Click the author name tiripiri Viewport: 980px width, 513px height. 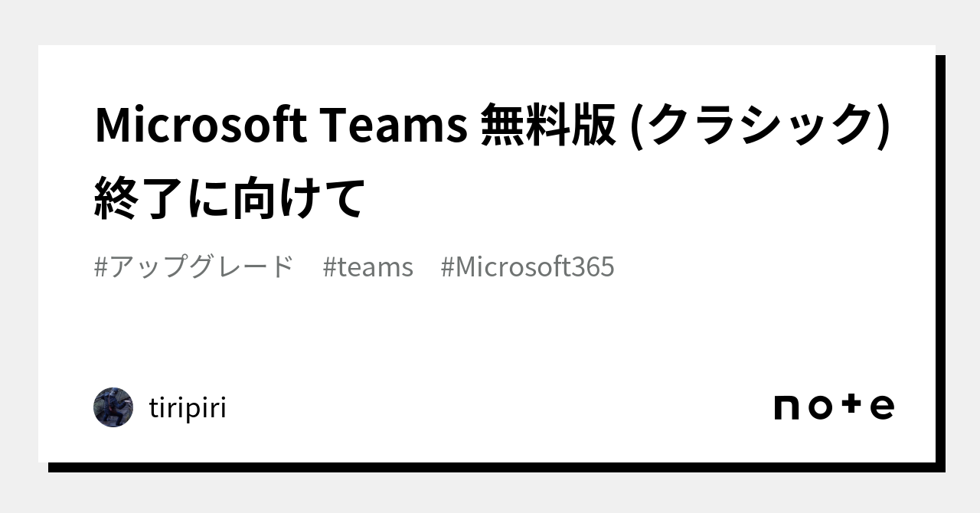click(x=188, y=408)
